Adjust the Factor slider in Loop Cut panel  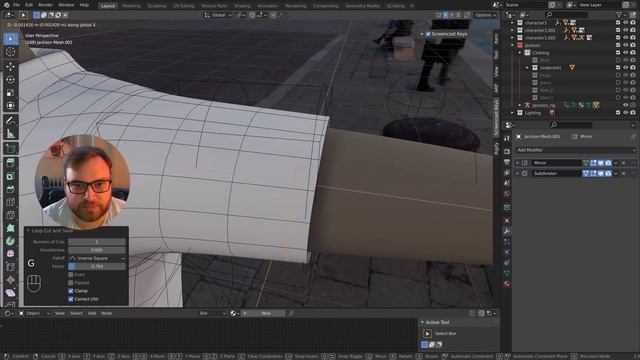coord(97,266)
